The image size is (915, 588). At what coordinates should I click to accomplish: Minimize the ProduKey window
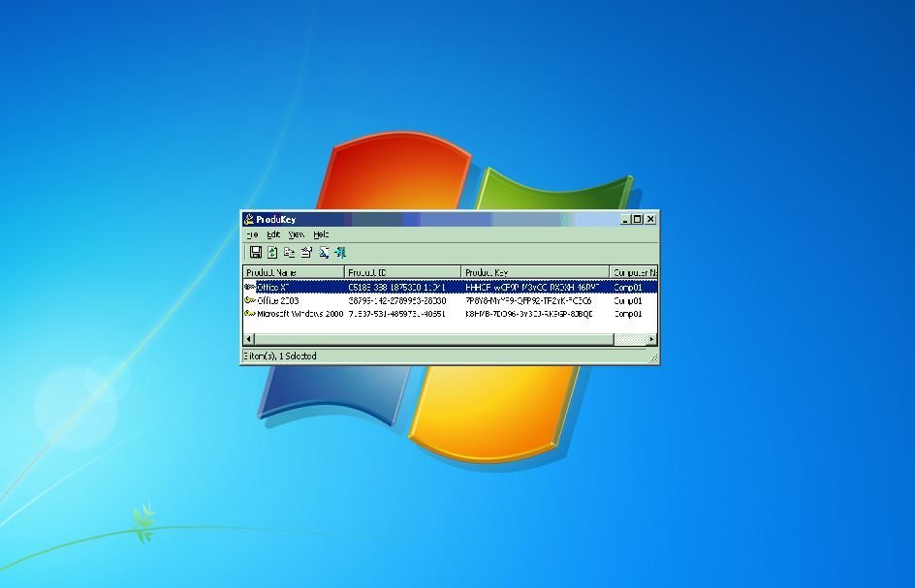tap(625, 219)
